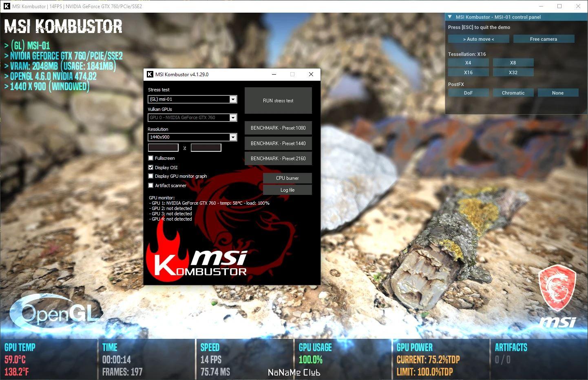This screenshot has height=380, width=588.
Task: Expand the Vulkan GPUs dropdown
Action: coord(192,117)
